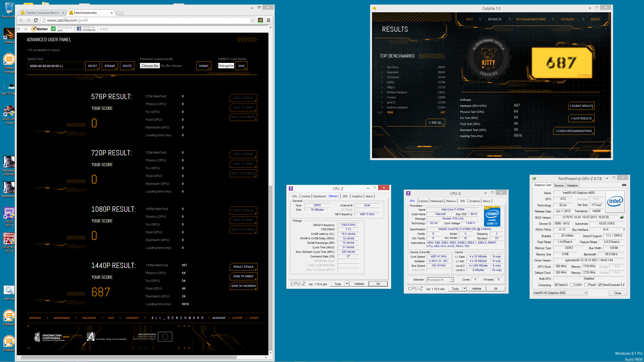The image size is (644, 362).
Task: Collapse the Norton toolbar with the up arrow
Action: coord(26,29)
